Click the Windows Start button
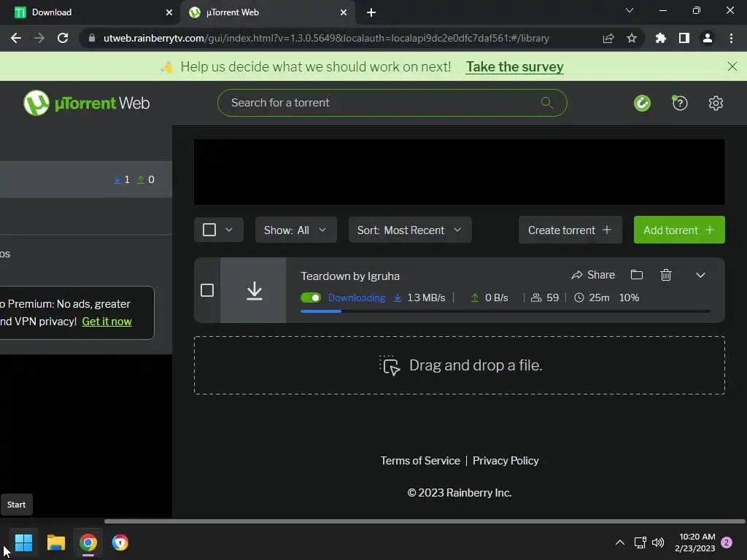This screenshot has width=747, height=560. tap(23, 542)
